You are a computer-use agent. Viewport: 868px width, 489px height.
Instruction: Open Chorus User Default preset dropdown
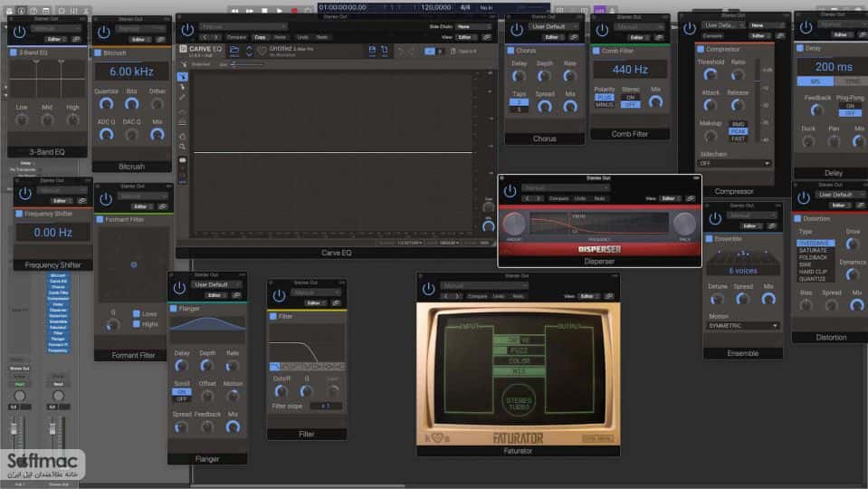point(553,26)
